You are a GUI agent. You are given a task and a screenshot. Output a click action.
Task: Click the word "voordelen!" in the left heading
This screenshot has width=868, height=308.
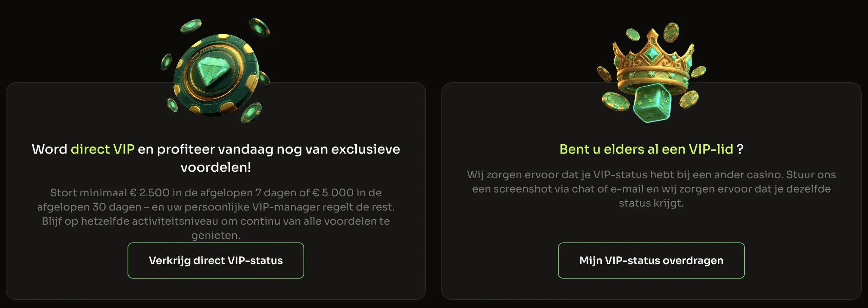[x=216, y=167]
